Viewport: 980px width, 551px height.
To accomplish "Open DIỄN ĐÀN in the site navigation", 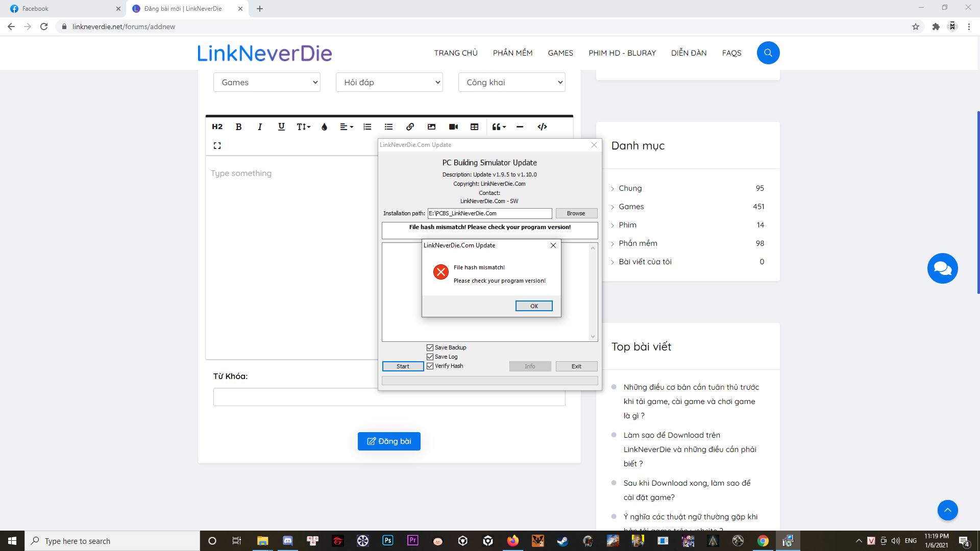I will coord(689,53).
